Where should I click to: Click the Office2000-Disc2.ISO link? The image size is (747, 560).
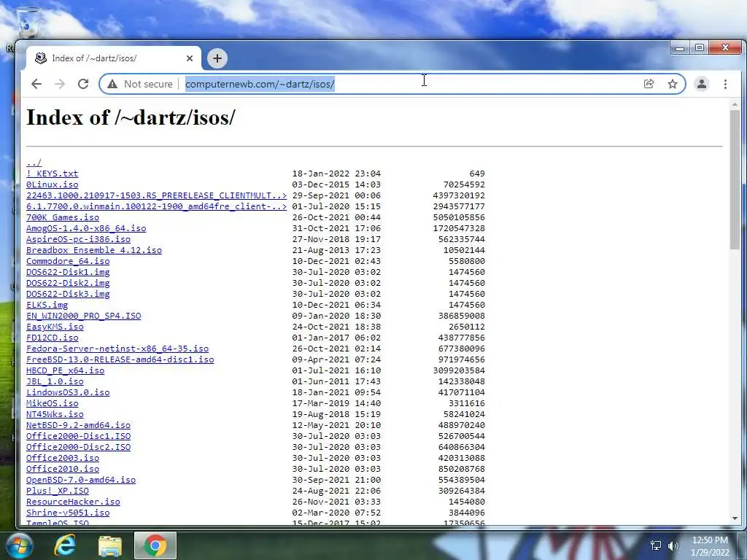point(78,448)
